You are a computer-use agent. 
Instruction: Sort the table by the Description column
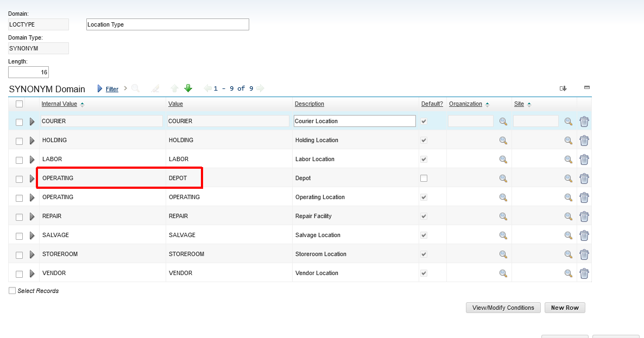pos(309,104)
